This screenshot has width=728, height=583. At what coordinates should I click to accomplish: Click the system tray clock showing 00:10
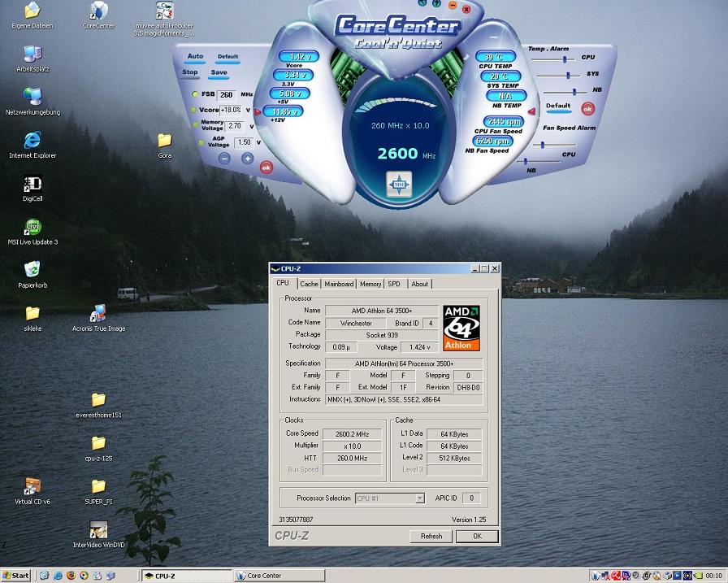(x=714, y=576)
